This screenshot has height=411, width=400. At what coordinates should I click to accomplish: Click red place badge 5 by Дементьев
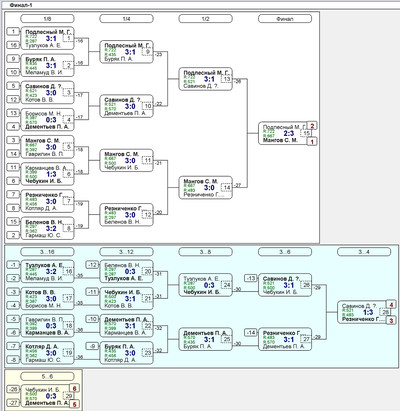75,404
